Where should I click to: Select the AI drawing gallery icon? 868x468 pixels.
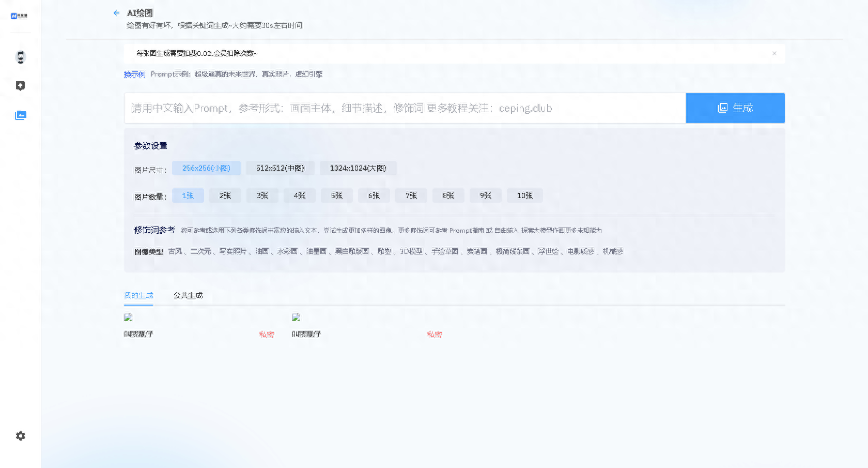point(21,115)
